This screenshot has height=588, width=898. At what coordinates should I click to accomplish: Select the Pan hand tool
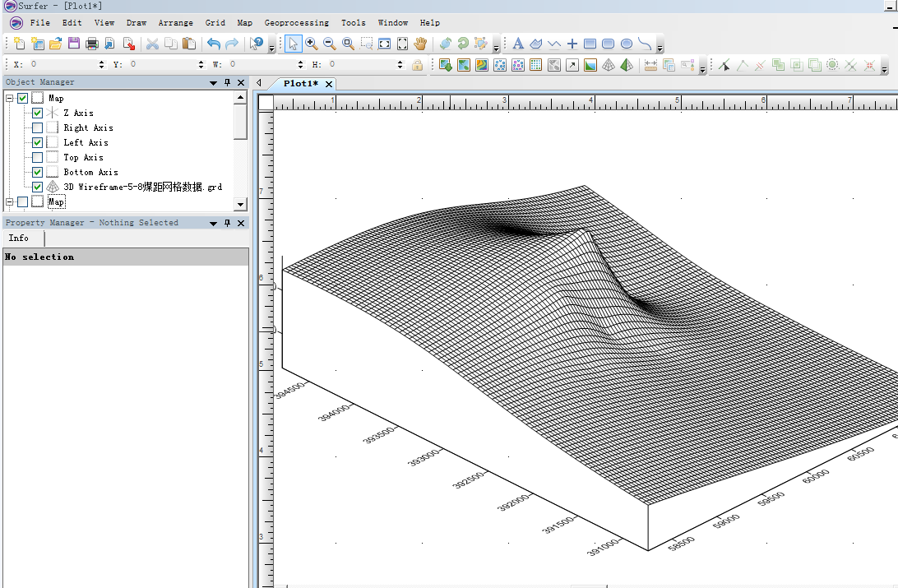[x=421, y=44]
